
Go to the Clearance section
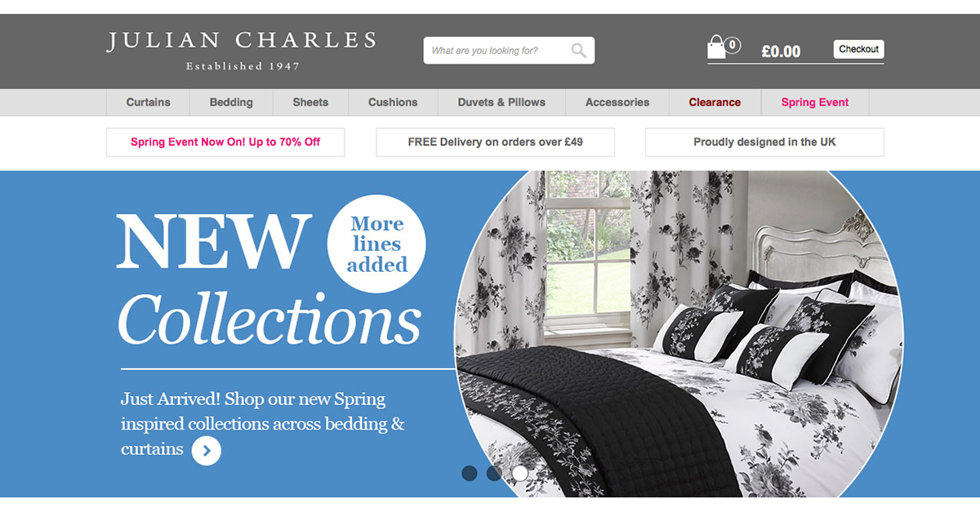[x=715, y=102]
